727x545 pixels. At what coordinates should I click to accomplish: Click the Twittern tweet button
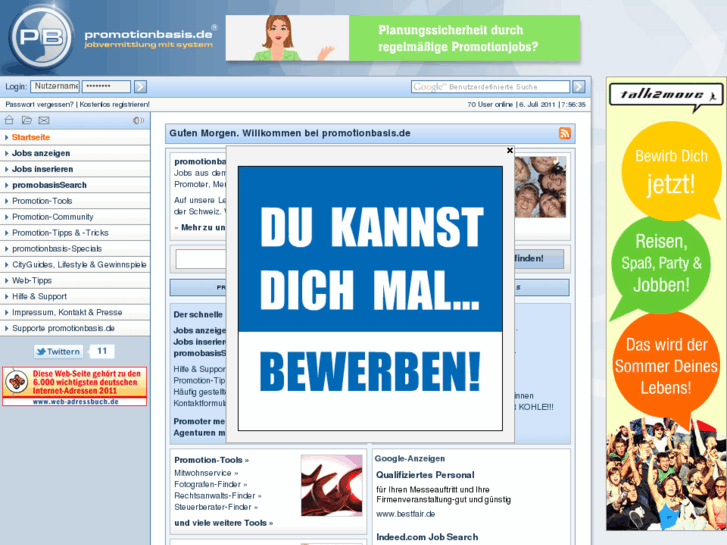point(58,352)
